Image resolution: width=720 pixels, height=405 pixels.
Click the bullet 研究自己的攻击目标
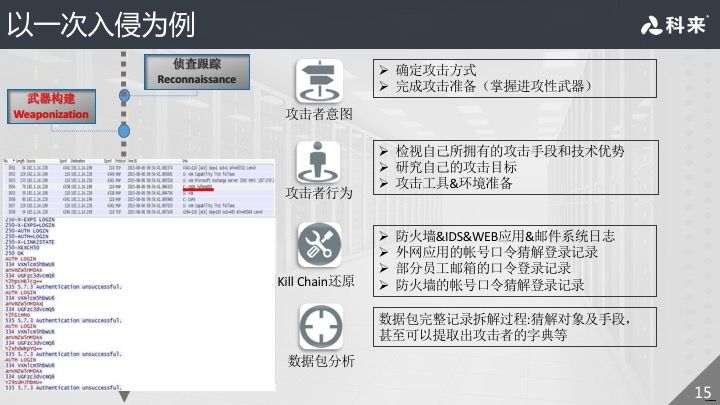456,167
